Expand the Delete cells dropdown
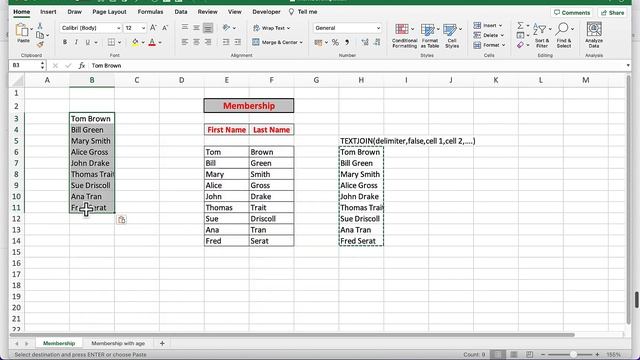 502,36
